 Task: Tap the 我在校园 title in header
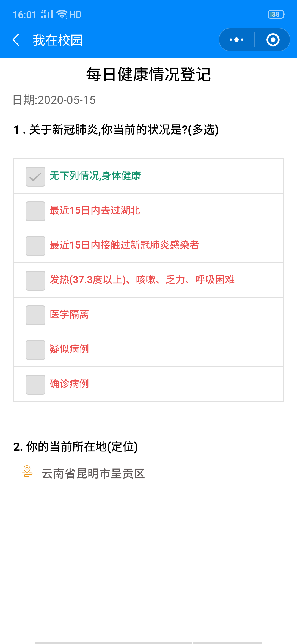click(x=58, y=40)
